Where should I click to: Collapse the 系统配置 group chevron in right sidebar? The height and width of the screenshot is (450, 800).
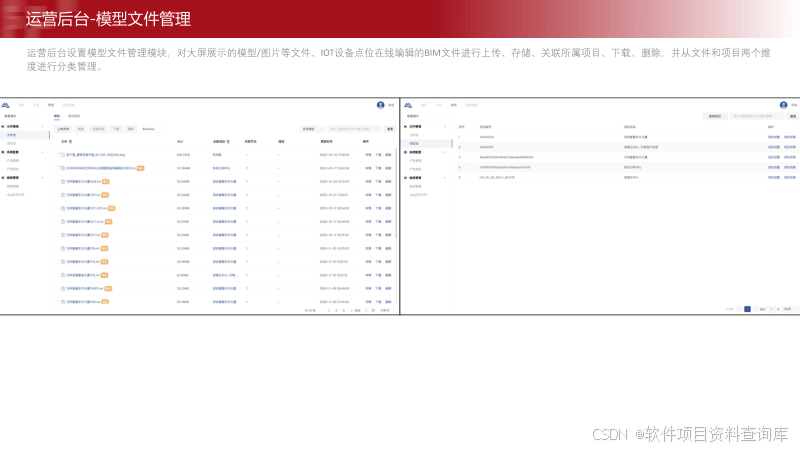click(x=445, y=152)
